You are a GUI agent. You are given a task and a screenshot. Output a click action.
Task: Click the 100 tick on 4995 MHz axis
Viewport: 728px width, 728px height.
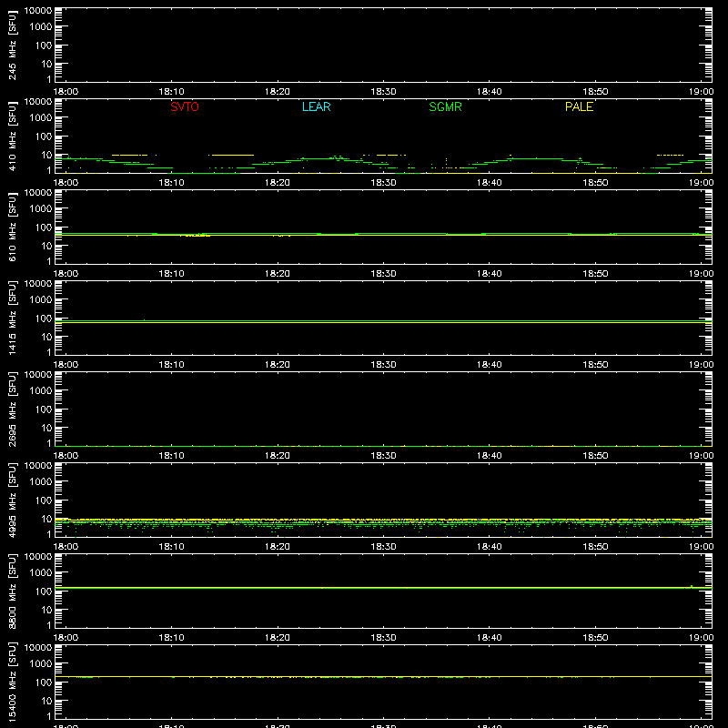[44, 500]
